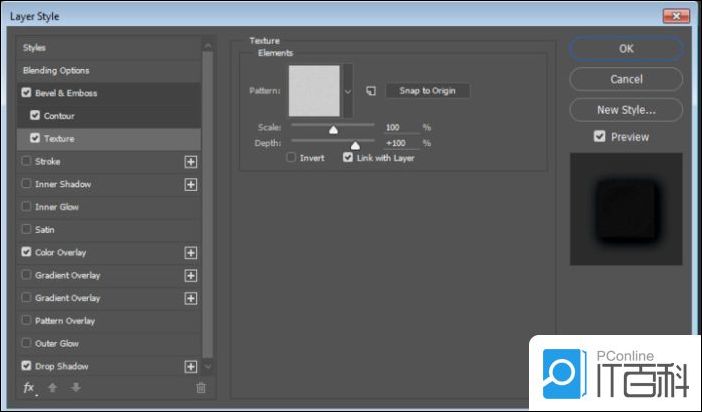The width and height of the screenshot is (702, 412).
Task: Select the Inner Glow row
Action: pos(109,207)
